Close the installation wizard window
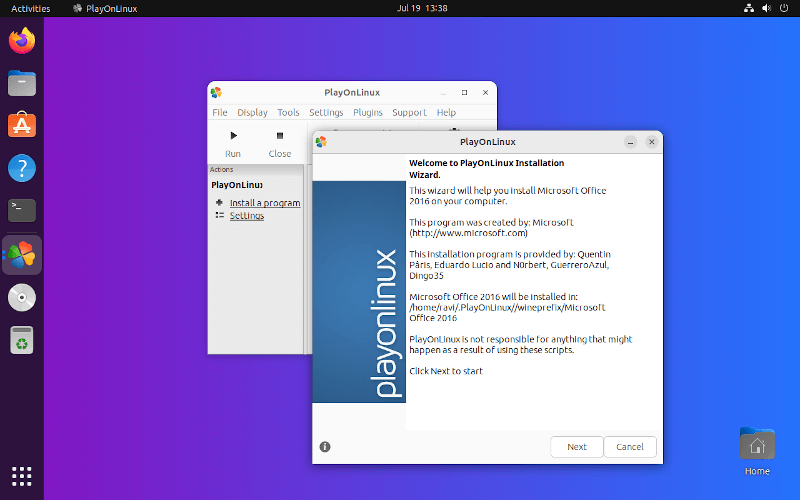This screenshot has width=800, height=500. [x=652, y=142]
